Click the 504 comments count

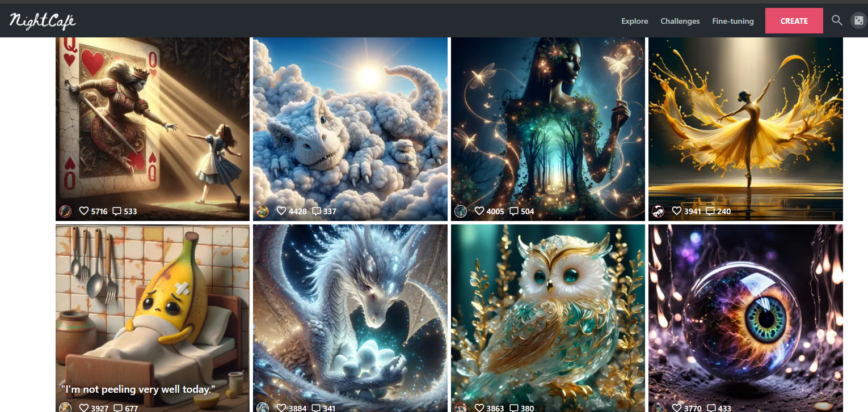[528, 211]
